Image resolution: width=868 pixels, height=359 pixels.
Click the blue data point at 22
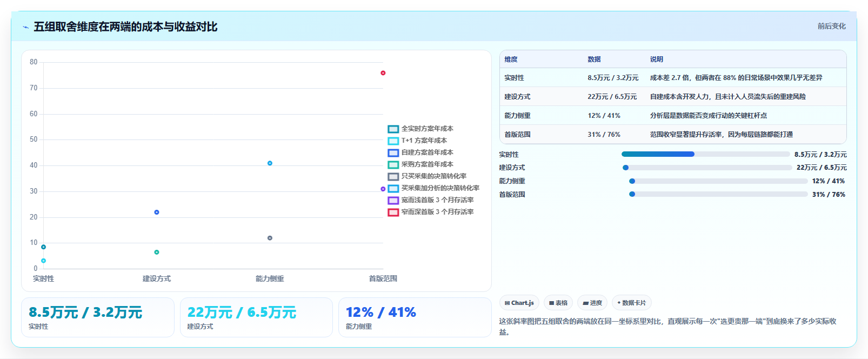click(157, 212)
